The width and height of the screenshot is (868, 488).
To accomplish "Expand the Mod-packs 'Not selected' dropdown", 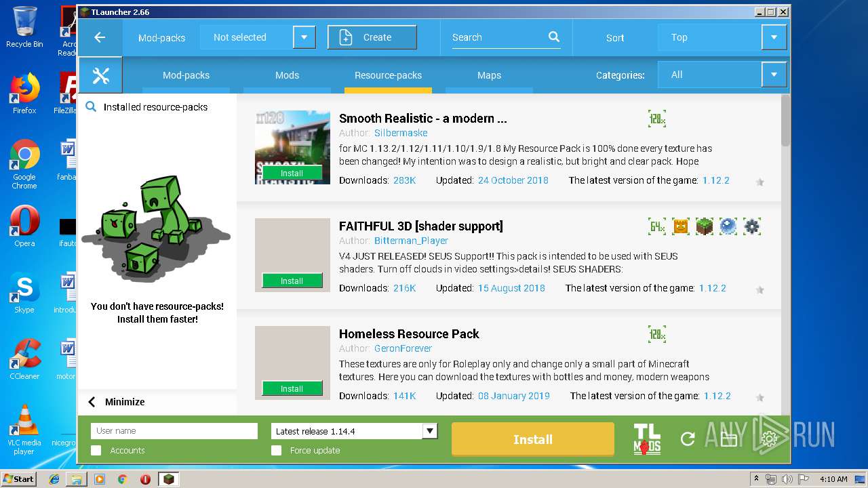I will click(x=304, y=37).
